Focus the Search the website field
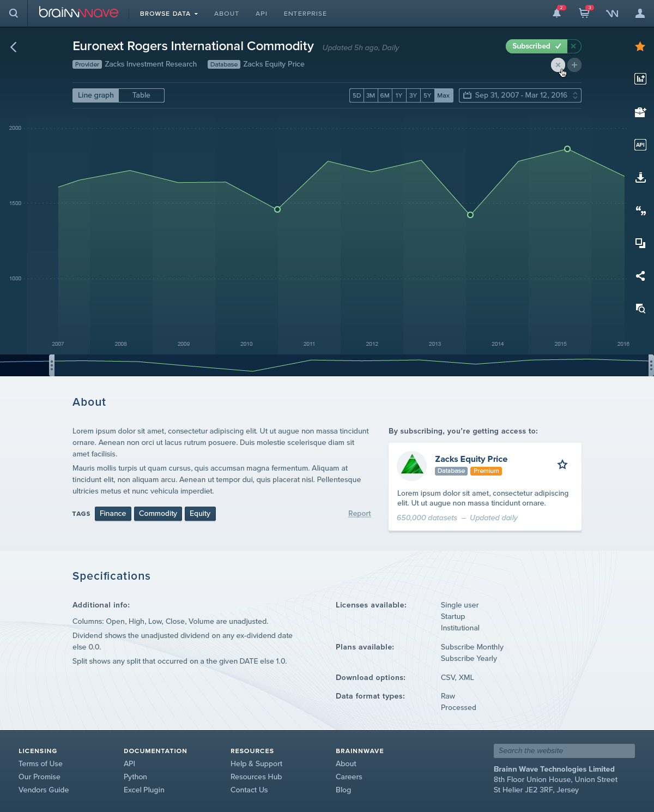The width and height of the screenshot is (654, 812). pos(564,751)
